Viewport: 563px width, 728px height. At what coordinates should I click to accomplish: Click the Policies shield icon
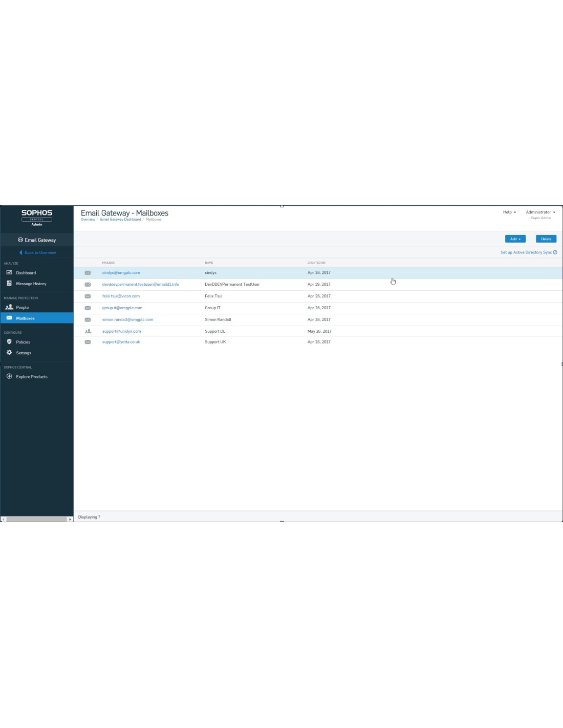[9, 341]
